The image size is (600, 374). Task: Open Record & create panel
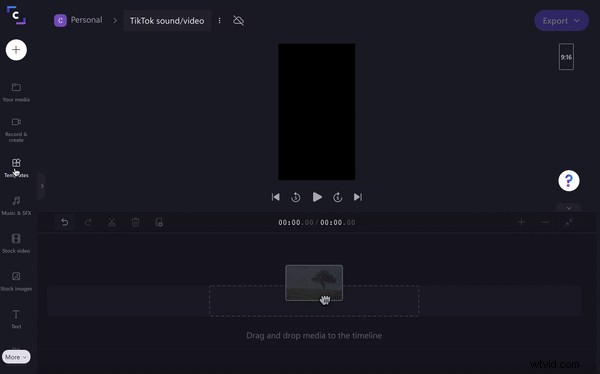(x=16, y=130)
